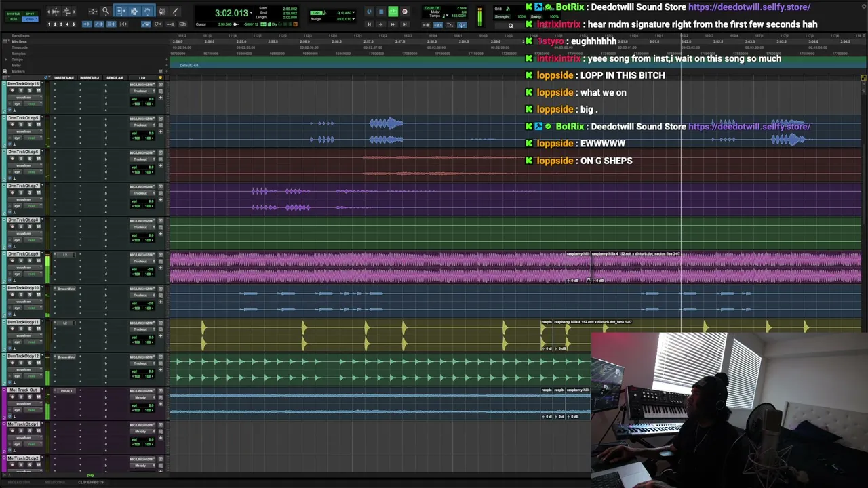This screenshot has width=868, height=488.
Task: Open track view selector on DrmTrckOt.dp7
Action: 25,199
